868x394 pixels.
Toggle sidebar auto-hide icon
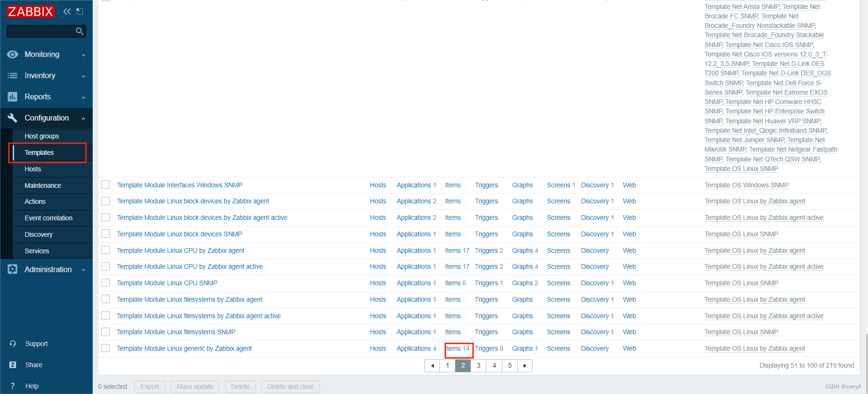[x=80, y=11]
